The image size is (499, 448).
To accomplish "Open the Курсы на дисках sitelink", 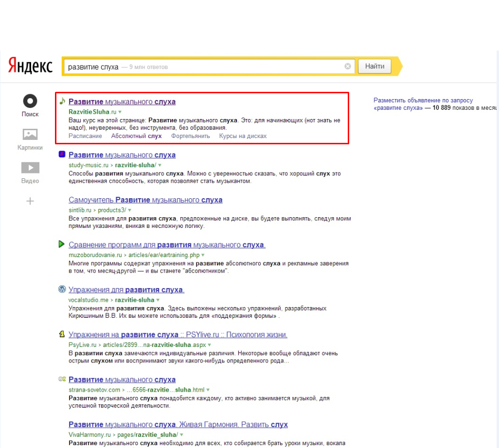I will click(x=243, y=136).
